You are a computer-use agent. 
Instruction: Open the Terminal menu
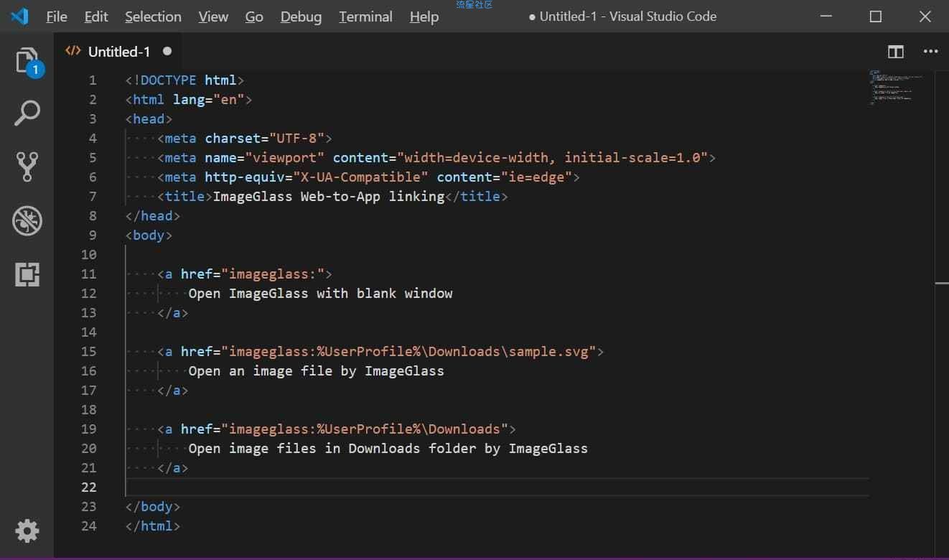[x=365, y=17]
